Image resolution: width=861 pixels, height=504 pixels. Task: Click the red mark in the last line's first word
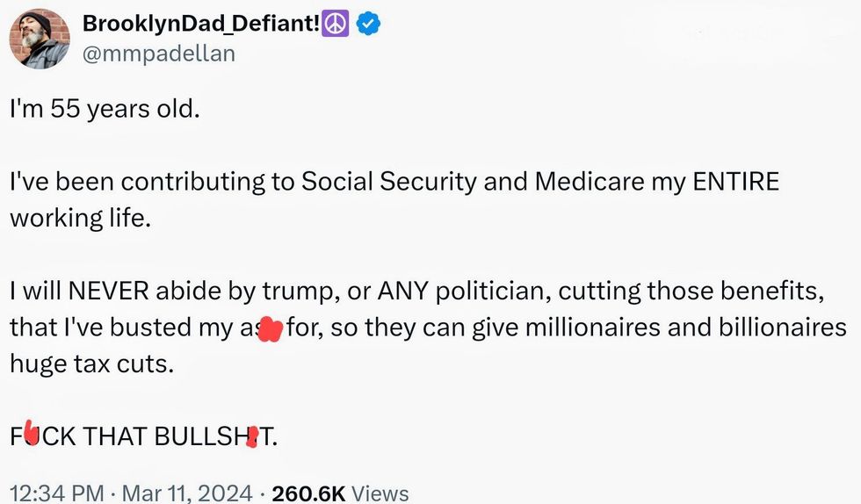pos(32,433)
